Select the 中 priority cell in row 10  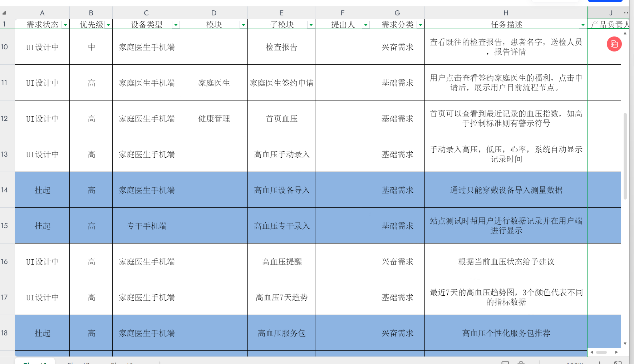pos(91,47)
